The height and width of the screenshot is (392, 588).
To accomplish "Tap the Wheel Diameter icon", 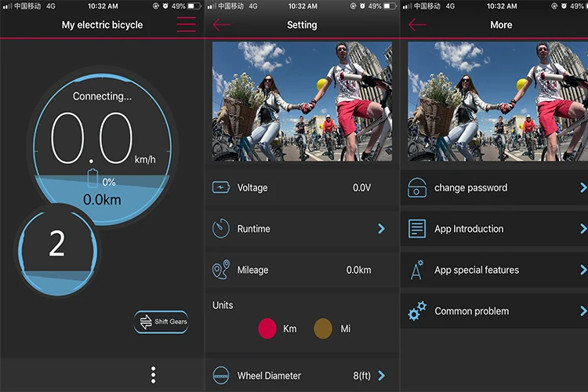I will click(221, 375).
